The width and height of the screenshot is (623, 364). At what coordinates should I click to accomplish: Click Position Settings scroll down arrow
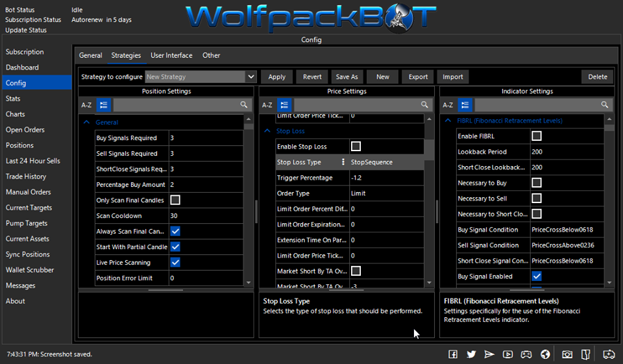click(x=249, y=282)
